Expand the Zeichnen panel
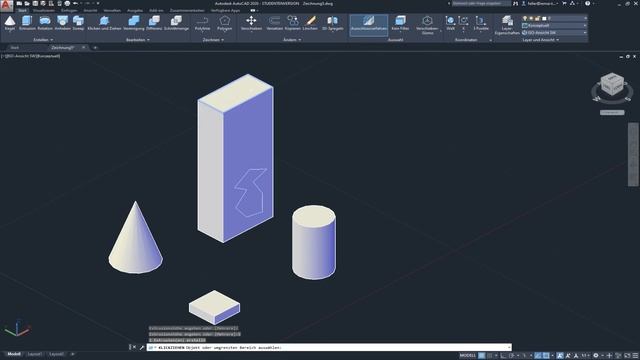 coord(213,40)
